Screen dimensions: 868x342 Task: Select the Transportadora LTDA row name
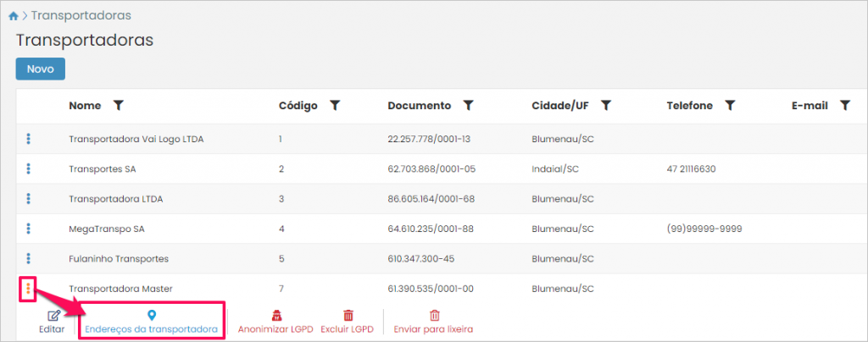coord(115,199)
